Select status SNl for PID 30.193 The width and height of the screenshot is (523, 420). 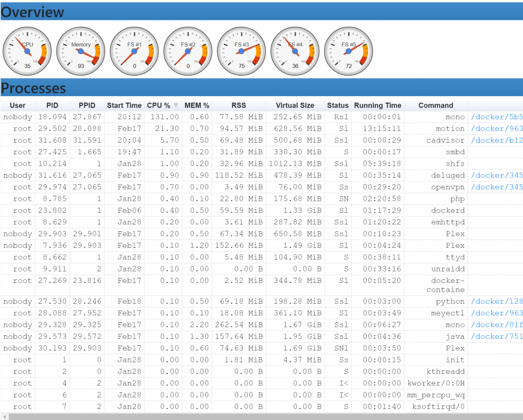(x=341, y=348)
